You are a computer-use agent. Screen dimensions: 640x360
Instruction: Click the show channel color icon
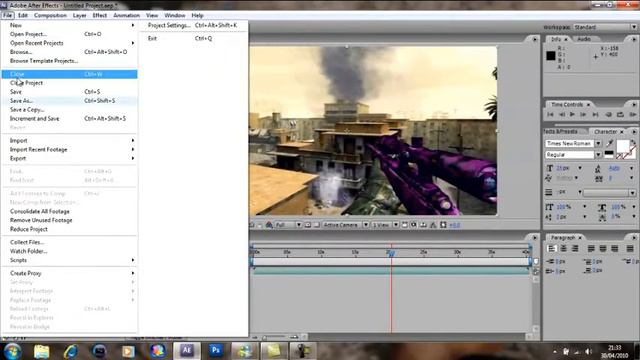(x=269, y=225)
